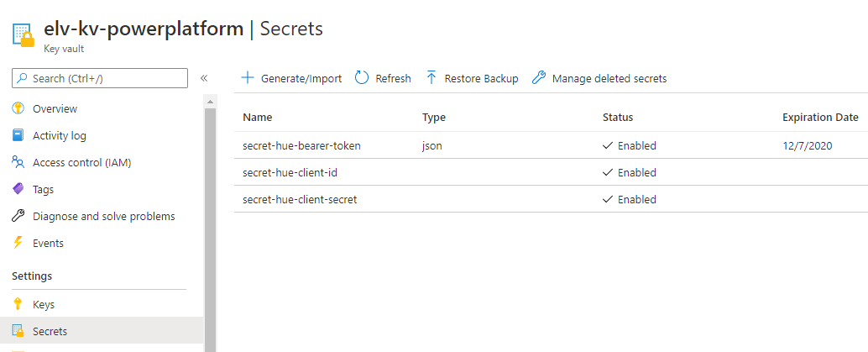Click the sidebar vertical scrollbar thumb

tap(211, 230)
